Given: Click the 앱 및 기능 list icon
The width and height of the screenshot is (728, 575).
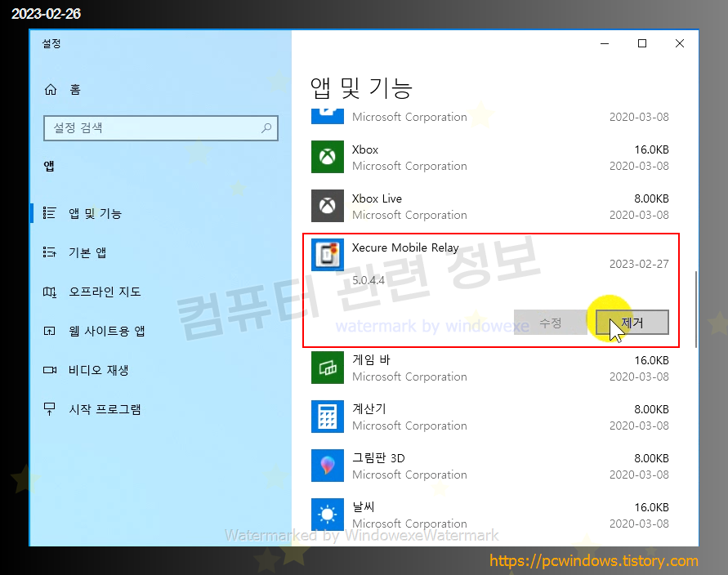Looking at the screenshot, I should coord(49,213).
